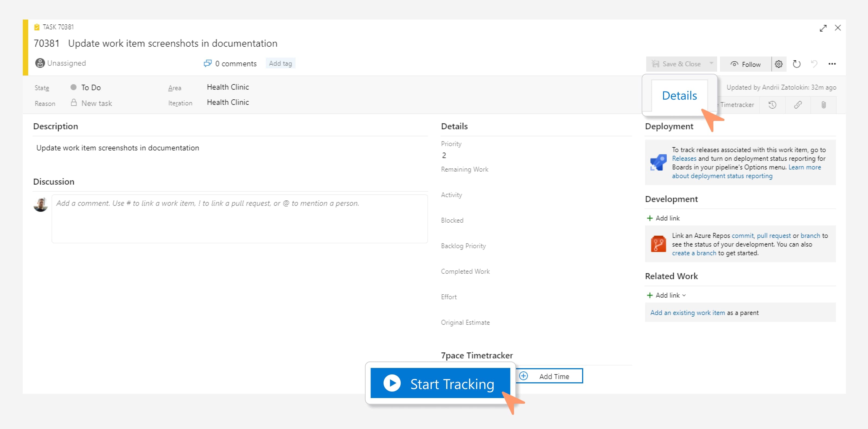The width and height of the screenshot is (868, 429).
Task: Open the Iteration Health Clinic field
Action: pos(228,102)
